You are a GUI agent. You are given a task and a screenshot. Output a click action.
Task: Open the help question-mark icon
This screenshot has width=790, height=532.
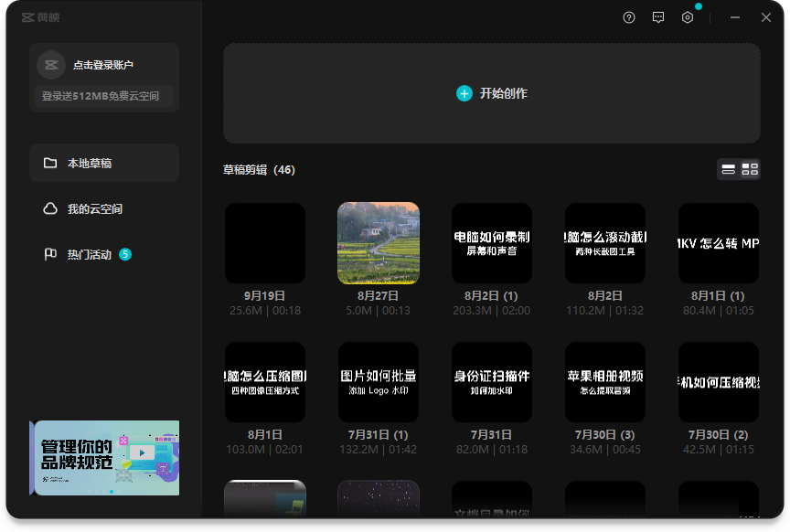tap(629, 17)
